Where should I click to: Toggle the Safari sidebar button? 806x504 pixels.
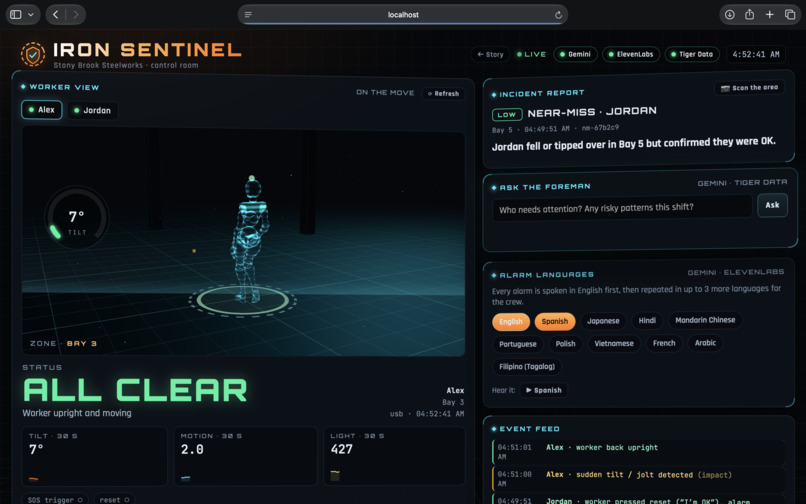[16, 14]
